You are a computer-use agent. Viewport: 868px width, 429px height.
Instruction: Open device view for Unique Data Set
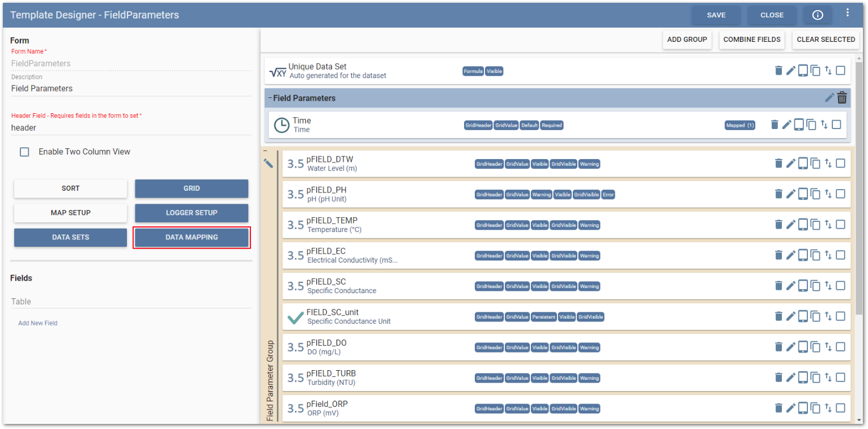(803, 71)
